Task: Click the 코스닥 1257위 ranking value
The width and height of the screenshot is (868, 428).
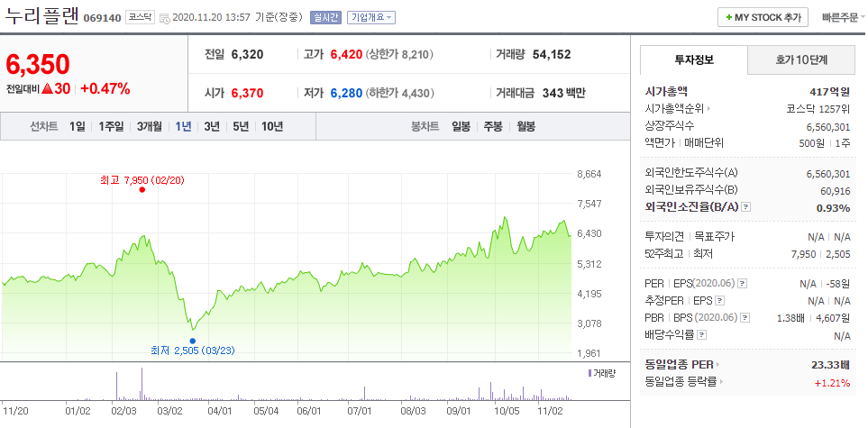Action: [x=818, y=109]
